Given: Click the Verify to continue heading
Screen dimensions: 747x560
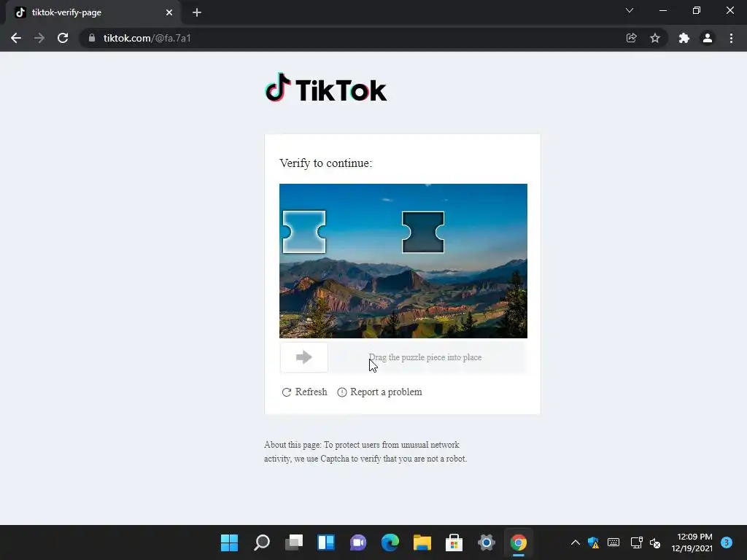Looking at the screenshot, I should point(326,163).
